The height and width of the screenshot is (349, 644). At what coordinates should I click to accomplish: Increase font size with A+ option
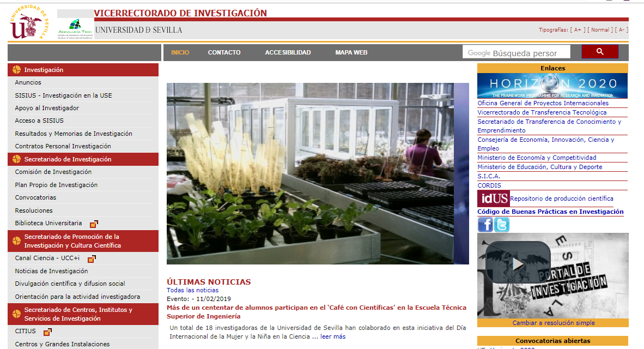[578, 30]
